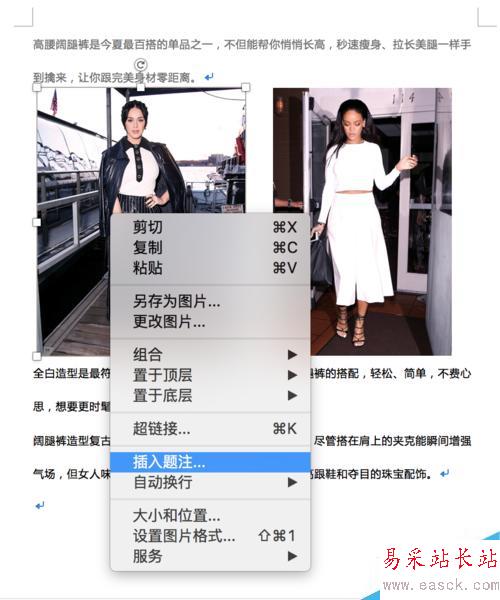
Task: Choose 剪切 from the context menu
Action: tap(210, 227)
